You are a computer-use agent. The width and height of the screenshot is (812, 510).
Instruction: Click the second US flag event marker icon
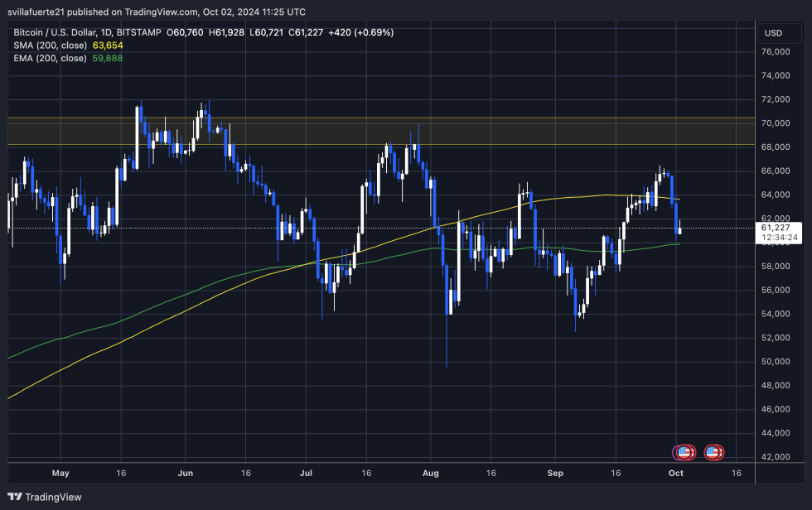(713, 452)
